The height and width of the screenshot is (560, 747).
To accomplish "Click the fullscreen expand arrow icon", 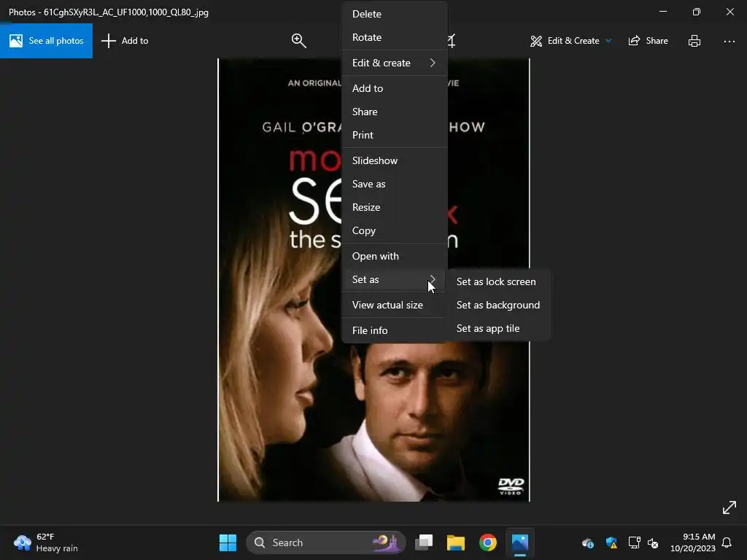I will pyautogui.click(x=729, y=507).
